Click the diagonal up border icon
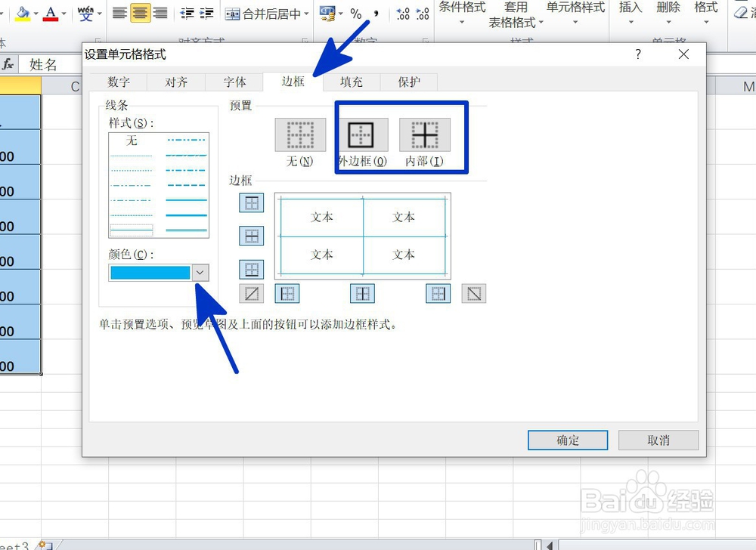Image resolution: width=756 pixels, height=550 pixels. pyautogui.click(x=251, y=293)
